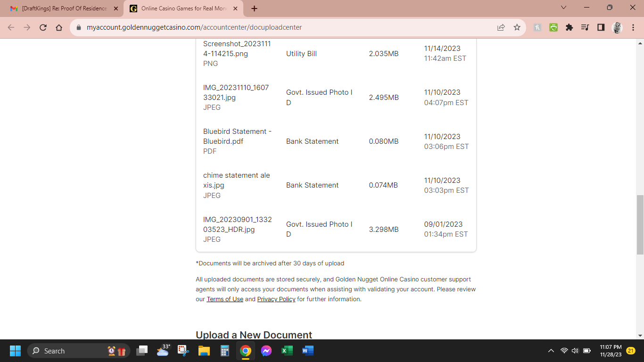Viewport: 644px width, 362px height.
Task: Open the media controls icon in toolbar
Action: point(585,27)
